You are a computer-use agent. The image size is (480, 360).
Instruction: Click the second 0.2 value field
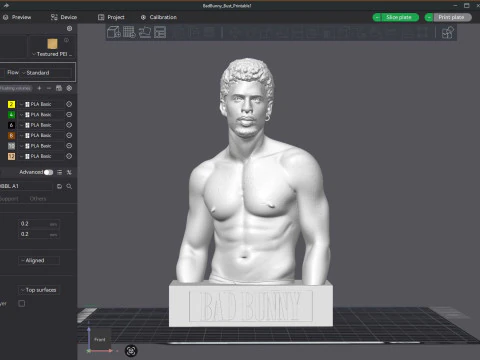coord(39,234)
